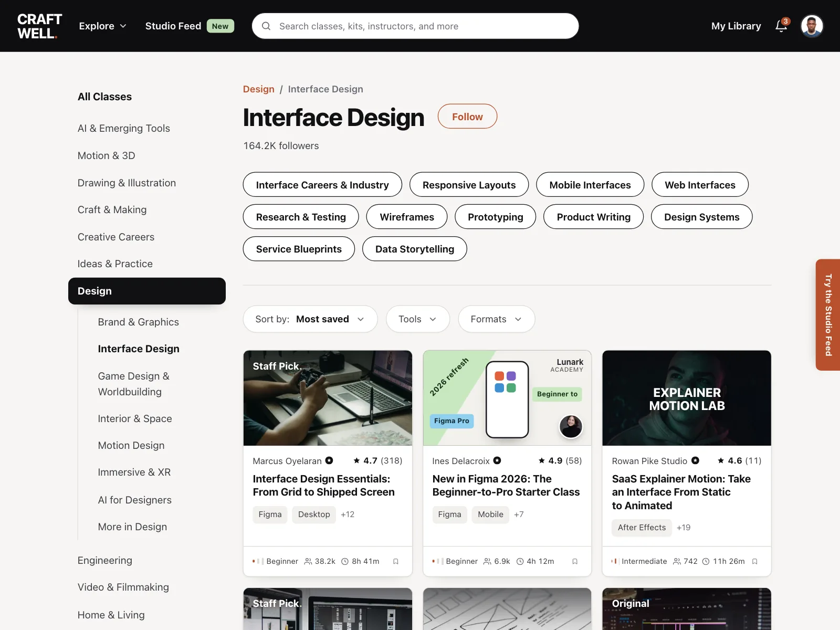Select AI & Emerging Tools category
Screen dimensions: 840x630
coord(124,128)
